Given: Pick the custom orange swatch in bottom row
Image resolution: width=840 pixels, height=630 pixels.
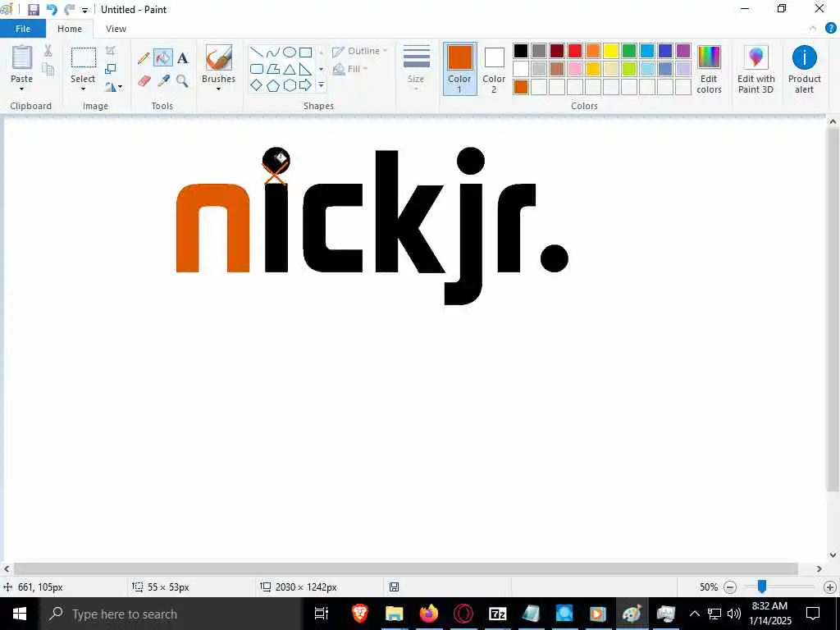Looking at the screenshot, I should click(521, 87).
